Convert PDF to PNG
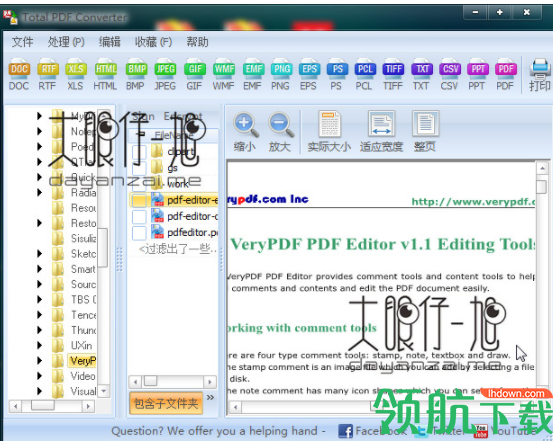Viewport: 553px width, 441px height. pyautogui.click(x=281, y=75)
